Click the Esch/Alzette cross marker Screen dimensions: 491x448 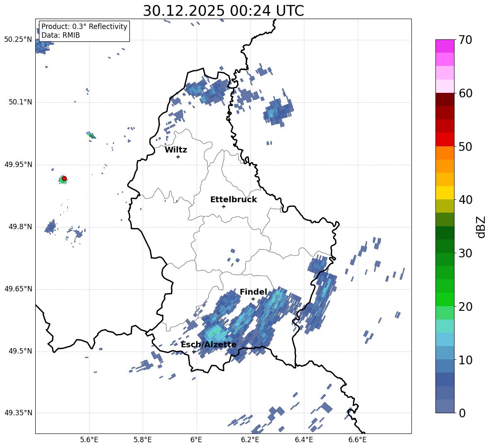194,351
